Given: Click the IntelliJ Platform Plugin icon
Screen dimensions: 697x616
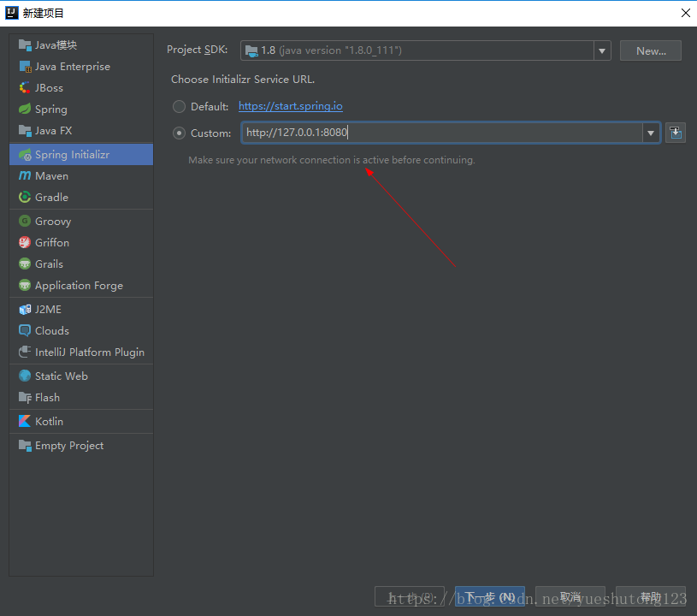Looking at the screenshot, I should [25, 352].
